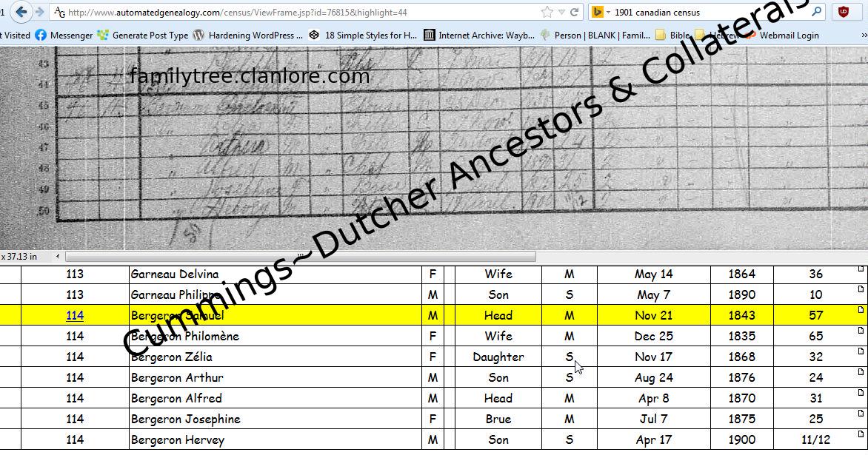This screenshot has width=868, height=455.
Task: Open the uBlock Origin extension icon
Action: 843,12
